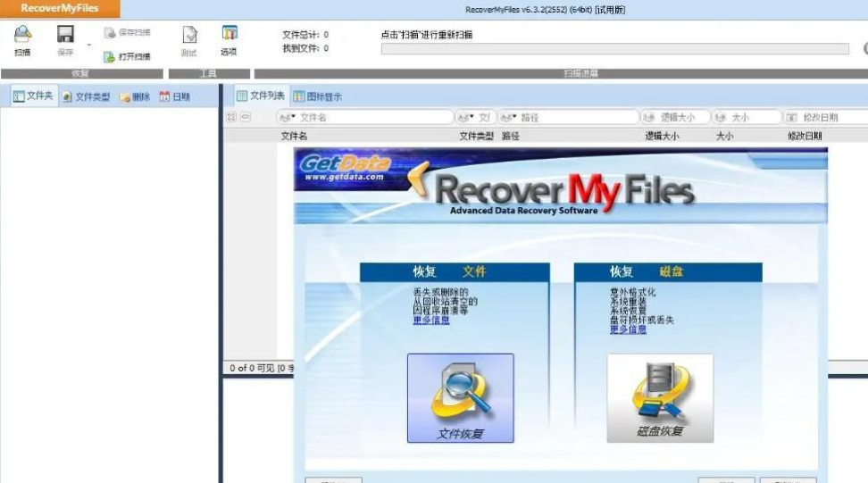
Task: Click the 文件恢复 magnifier button in wizard
Action: (x=461, y=398)
